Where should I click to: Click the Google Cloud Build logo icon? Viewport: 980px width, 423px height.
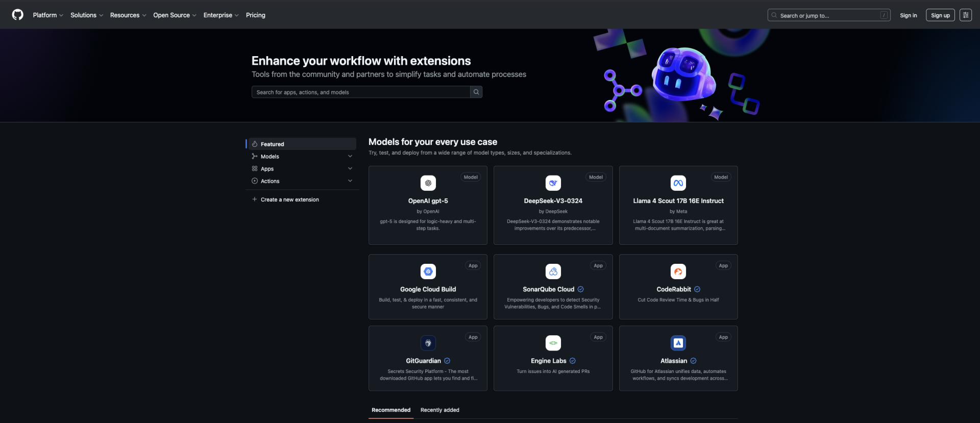click(428, 271)
